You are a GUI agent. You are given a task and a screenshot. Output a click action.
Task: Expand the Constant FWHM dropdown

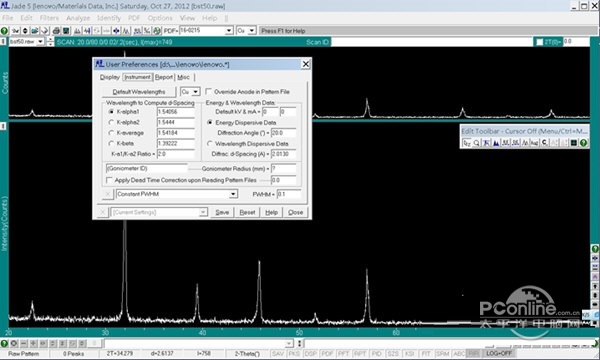pos(233,194)
